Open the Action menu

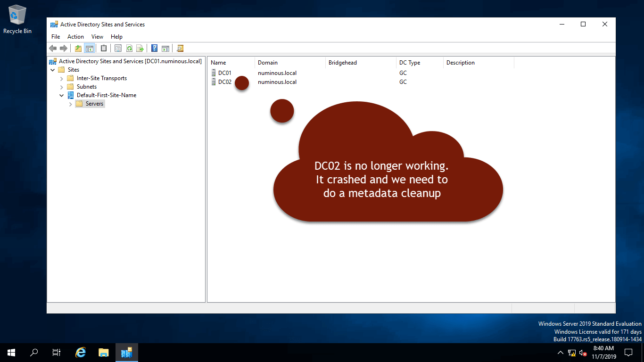pos(75,37)
